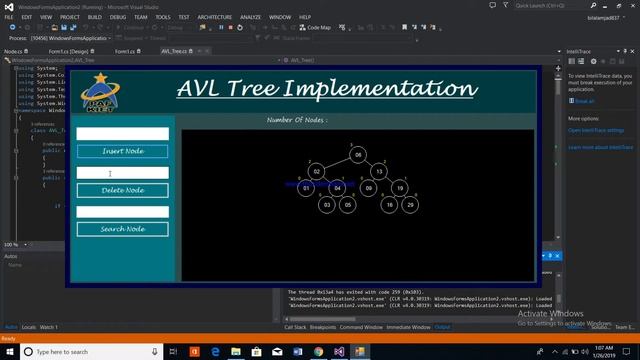Click the Windows Start button

[10, 351]
